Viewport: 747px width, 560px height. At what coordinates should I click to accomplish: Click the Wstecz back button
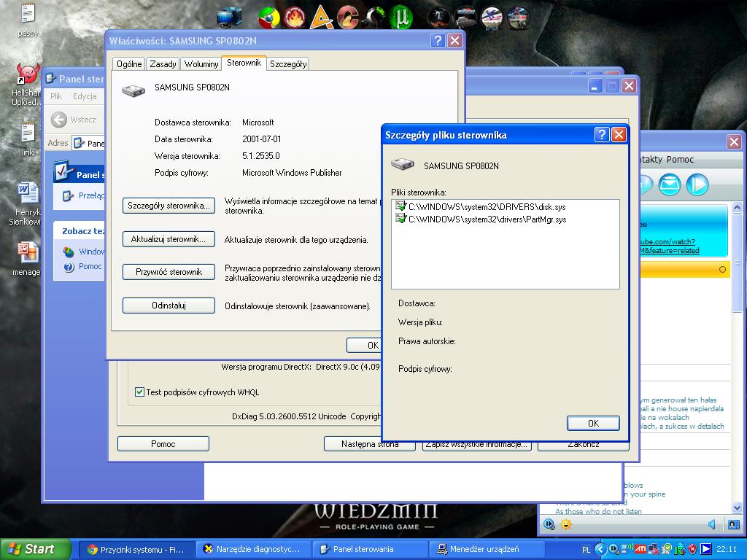(74, 120)
